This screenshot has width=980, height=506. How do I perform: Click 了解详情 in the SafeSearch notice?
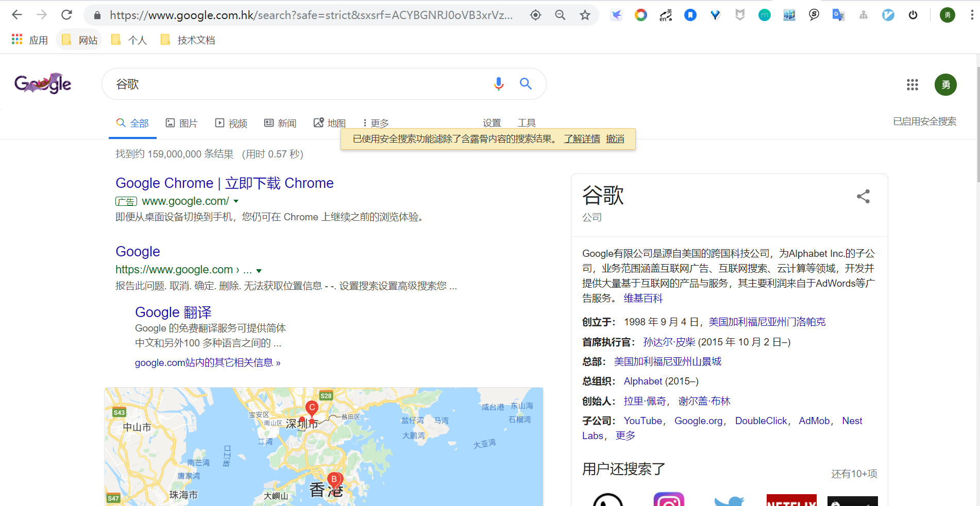(x=582, y=139)
